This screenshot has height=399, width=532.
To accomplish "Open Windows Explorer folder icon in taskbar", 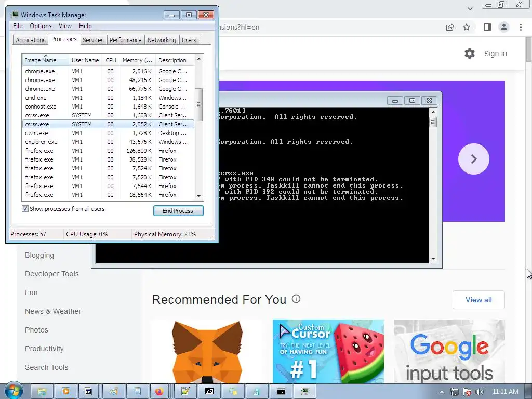I will [x=42, y=392].
